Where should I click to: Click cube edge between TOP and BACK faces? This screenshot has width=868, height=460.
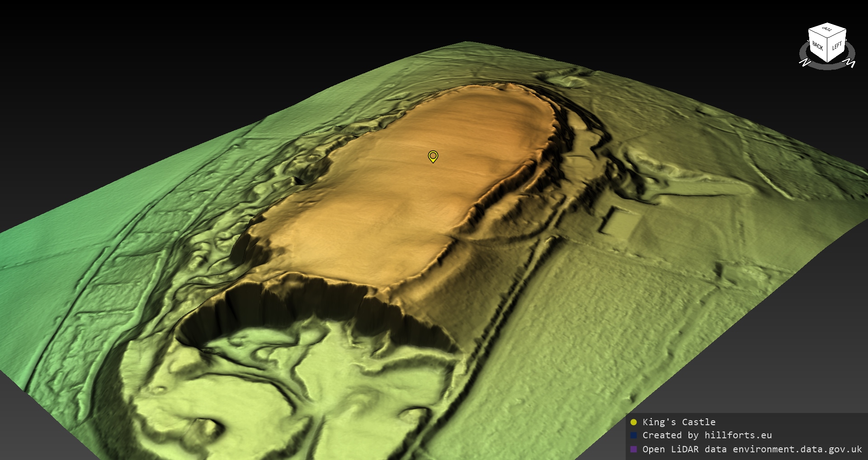817,34
